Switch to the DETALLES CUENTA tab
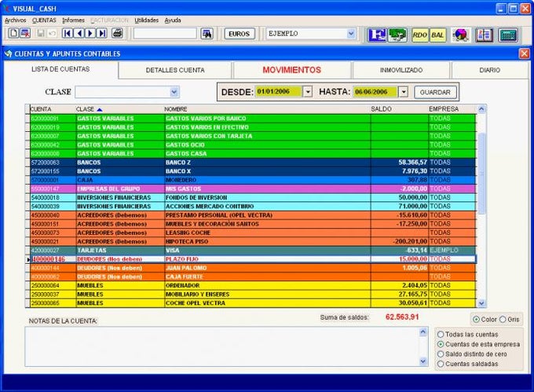This screenshot has height=392, width=534. click(x=175, y=70)
